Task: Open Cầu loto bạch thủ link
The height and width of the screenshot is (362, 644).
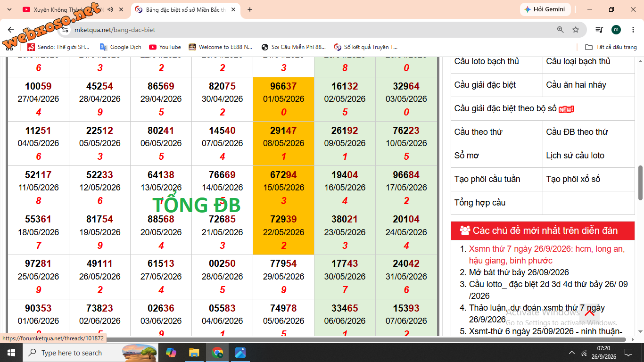Action: pyautogui.click(x=487, y=61)
